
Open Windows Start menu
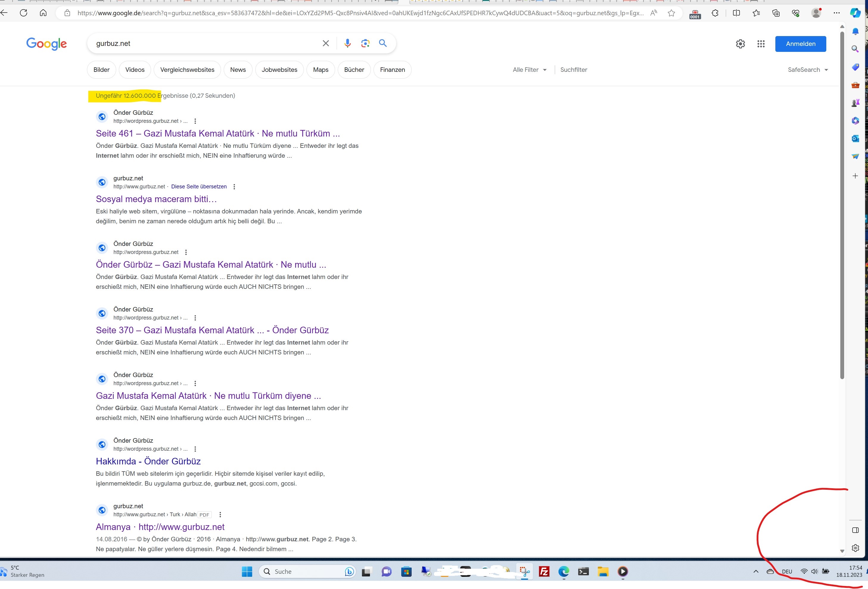tap(247, 571)
